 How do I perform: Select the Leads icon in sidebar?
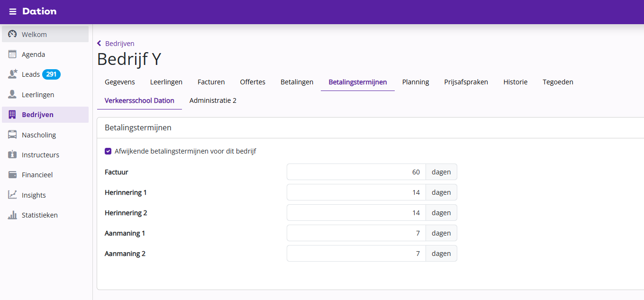(x=13, y=74)
